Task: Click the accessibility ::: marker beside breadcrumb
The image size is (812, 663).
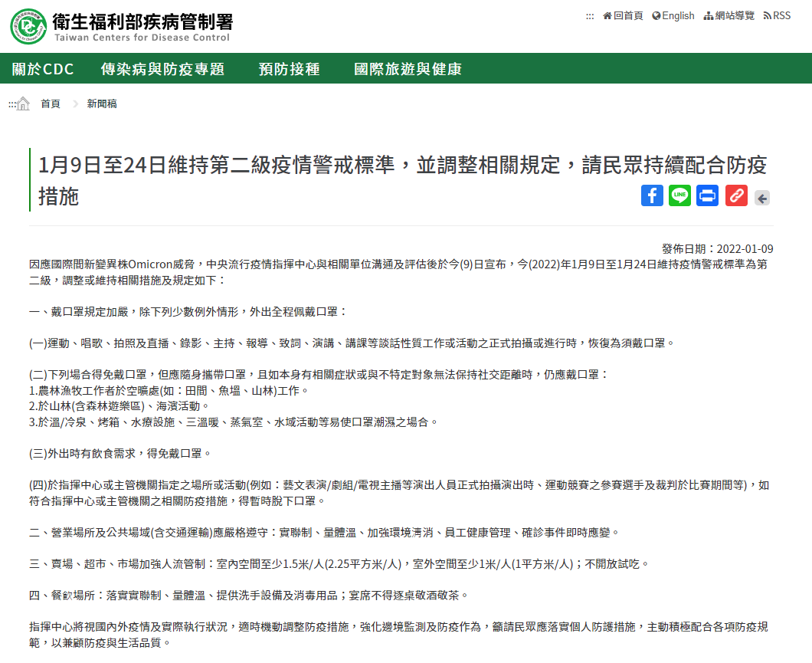Action: [12, 105]
